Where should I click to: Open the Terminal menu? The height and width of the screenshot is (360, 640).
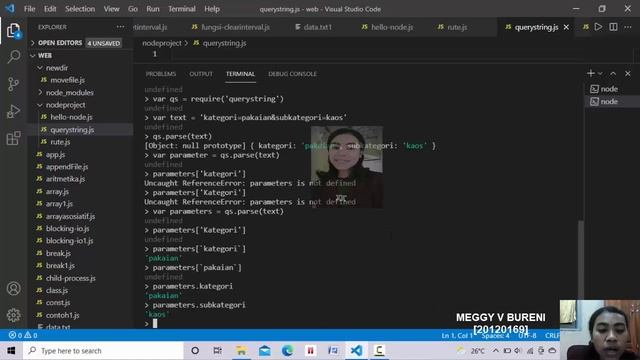coord(182,9)
